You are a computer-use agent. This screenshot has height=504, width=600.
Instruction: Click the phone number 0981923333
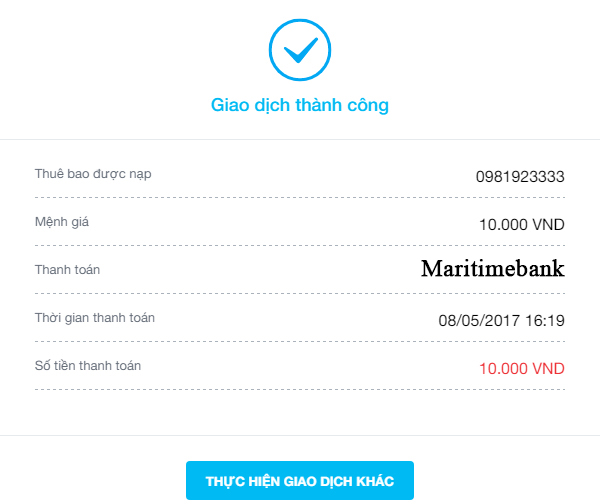pyautogui.click(x=520, y=176)
